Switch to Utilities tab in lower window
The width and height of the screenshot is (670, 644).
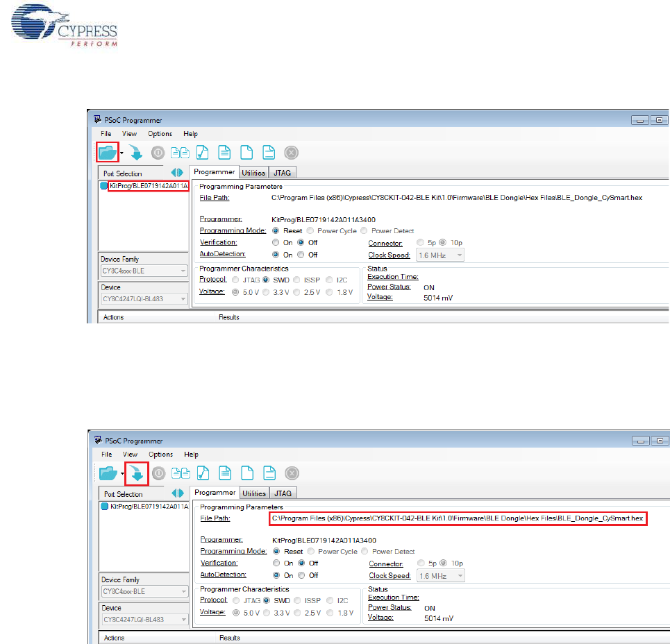pyautogui.click(x=254, y=493)
